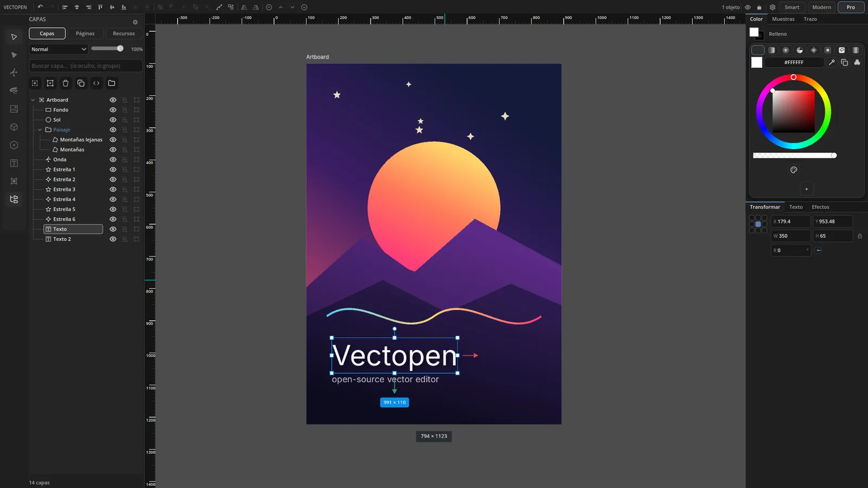Open app settings gear in top bar
Screen dimensions: 868x488
pyautogui.click(x=773, y=7)
